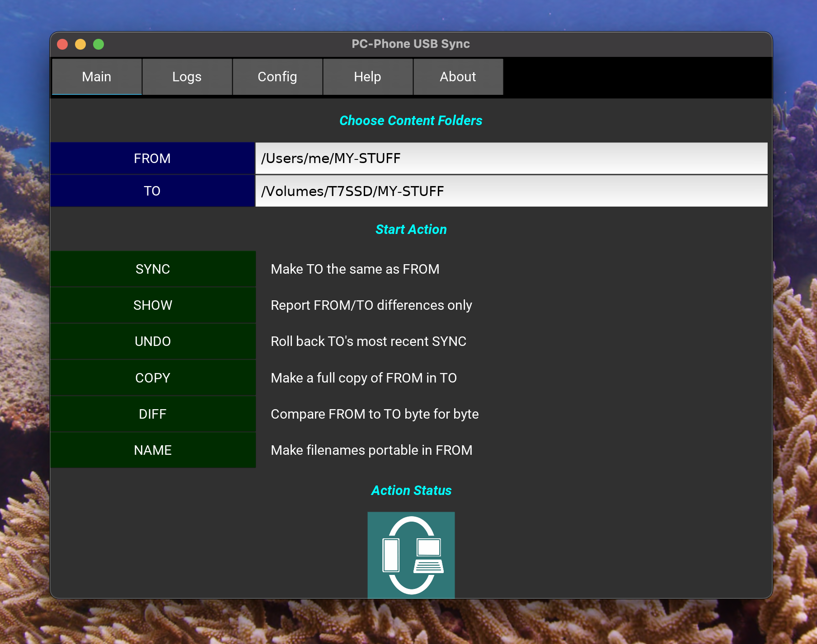The width and height of the screenshot is (817, 644).
Task: Minimize the window with the yellow button
Action: pos(80,44)
